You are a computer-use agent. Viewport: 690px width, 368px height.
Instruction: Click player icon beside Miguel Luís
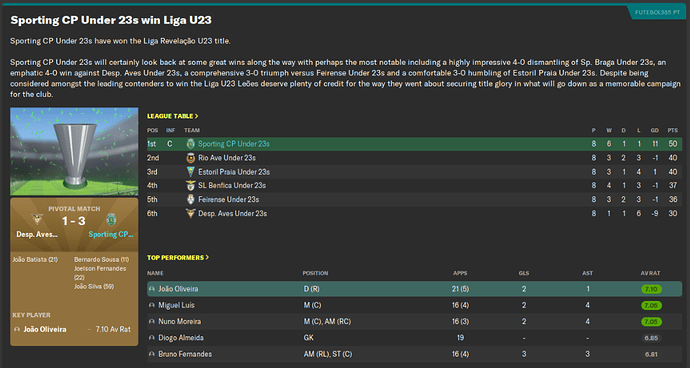152,305
